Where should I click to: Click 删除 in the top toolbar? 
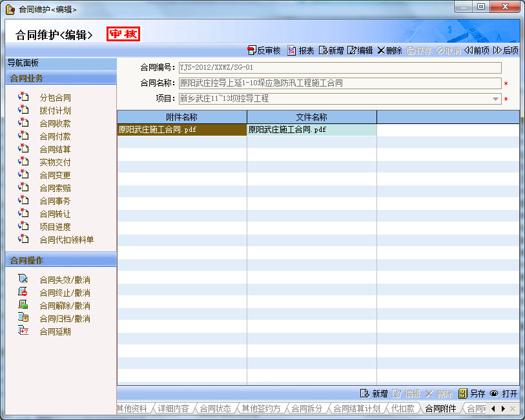389,50
